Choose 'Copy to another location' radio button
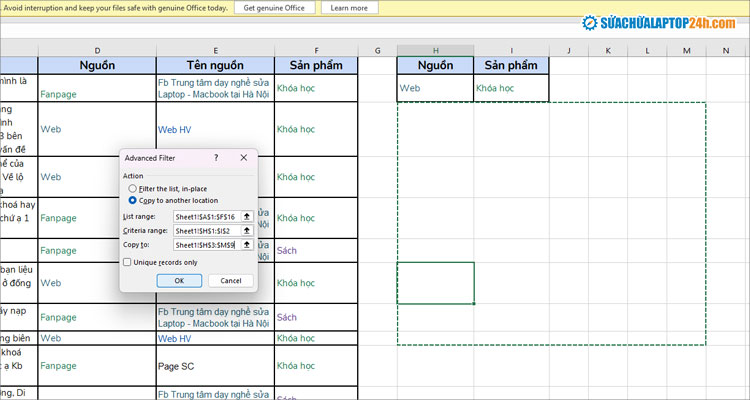This screenshot has height=400, width=750. 133,200
